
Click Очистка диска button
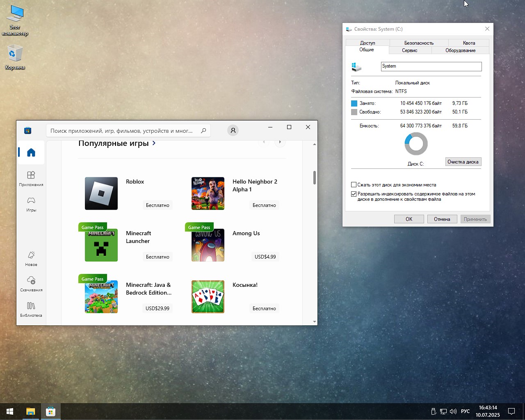pyautogui.click(x=463, y=162)
